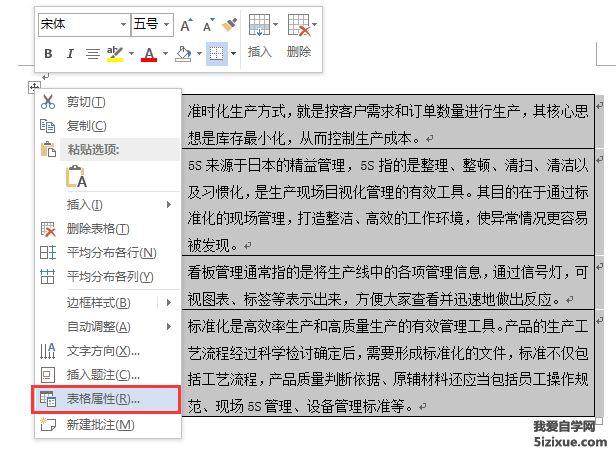Click the Copy pages icon

pyautogui.click(x=48, y=126)
